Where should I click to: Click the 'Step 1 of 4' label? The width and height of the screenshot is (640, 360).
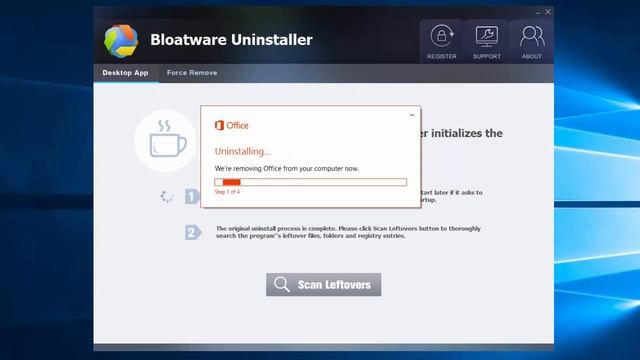227,192
